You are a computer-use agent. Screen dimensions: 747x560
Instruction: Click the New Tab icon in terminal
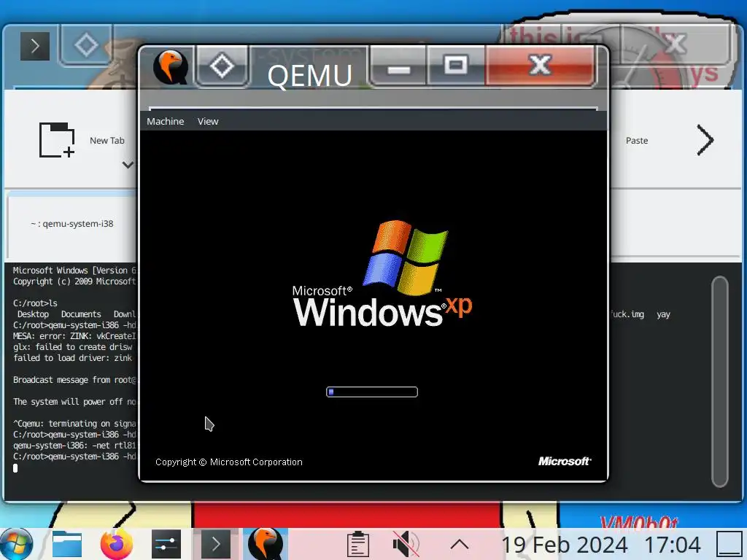tap(57, 140)
